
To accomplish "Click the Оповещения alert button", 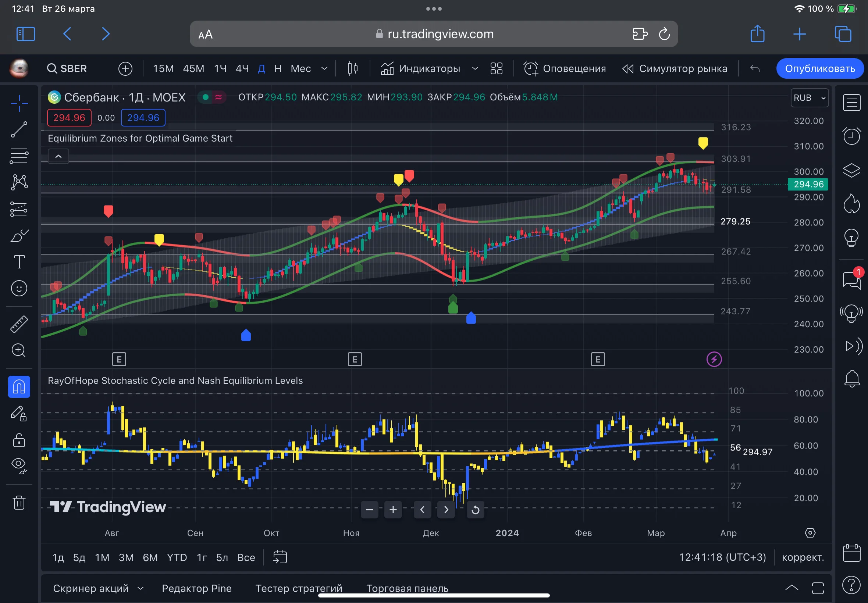I will click(x=565, y=69).
